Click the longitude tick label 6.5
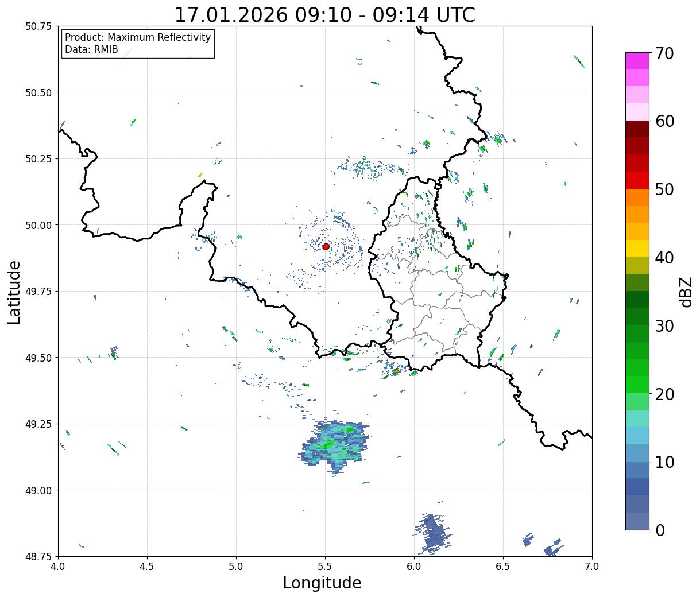The image size is (700, 597). (x=503, y=566)
